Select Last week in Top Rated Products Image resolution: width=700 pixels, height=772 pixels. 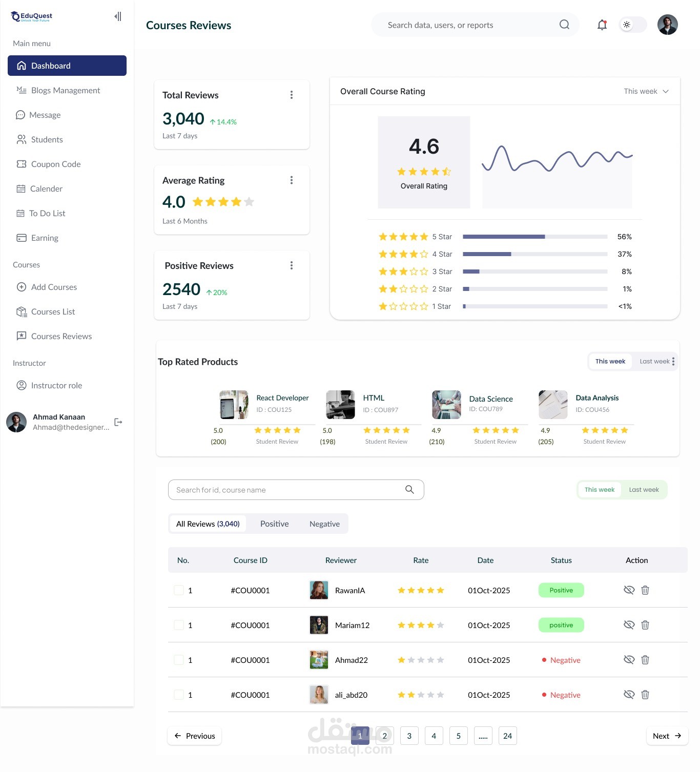click(654, 361)
